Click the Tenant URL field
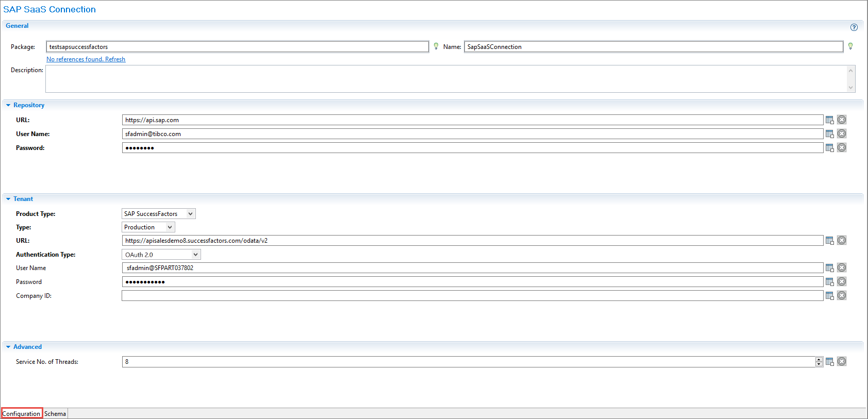This screenshot has width=868, height=419. [473, 241]
